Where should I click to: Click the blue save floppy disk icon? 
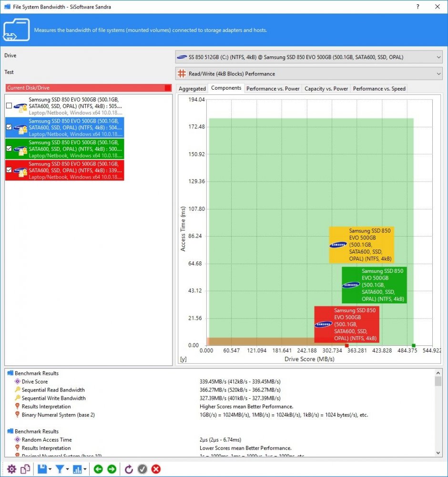tap(42, 469)
